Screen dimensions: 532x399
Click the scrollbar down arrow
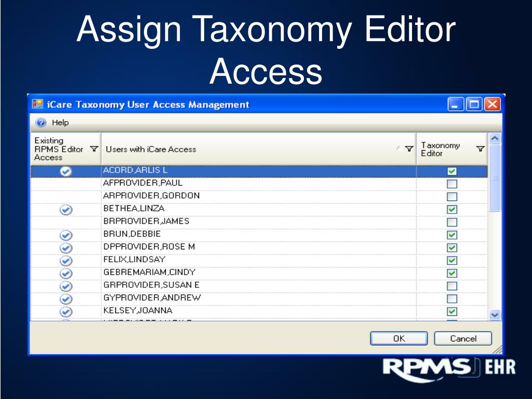point(495,314)
